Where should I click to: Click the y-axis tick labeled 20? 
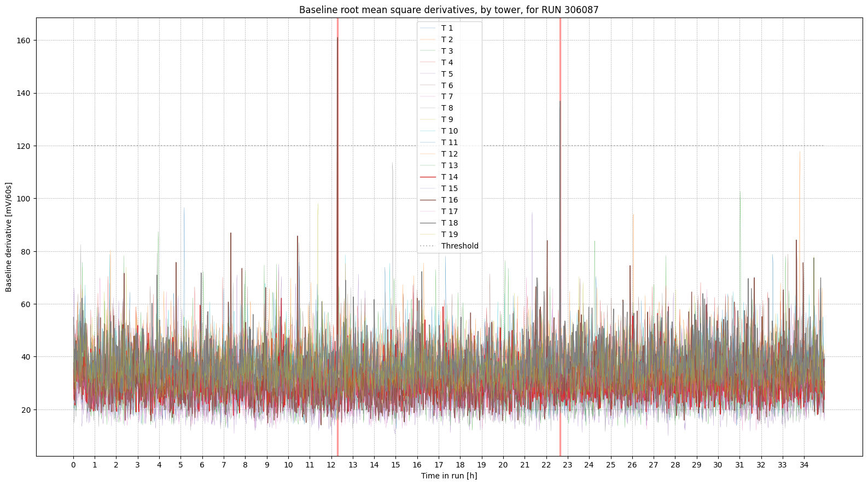[x=26, y=409]
